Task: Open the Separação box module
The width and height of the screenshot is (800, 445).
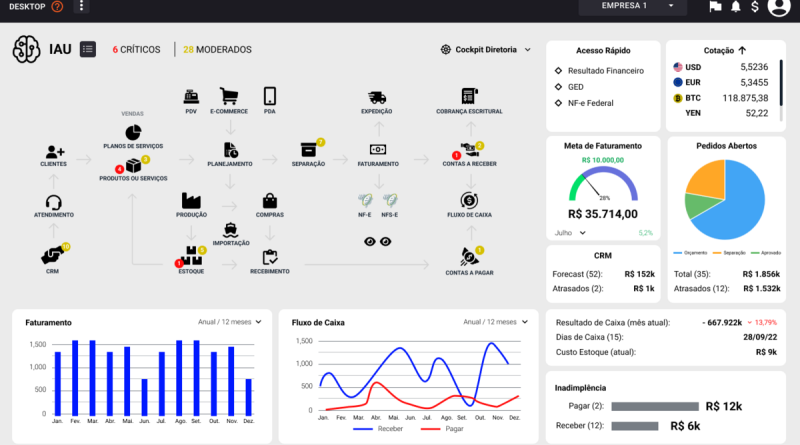Action: (x=309, y=150)
